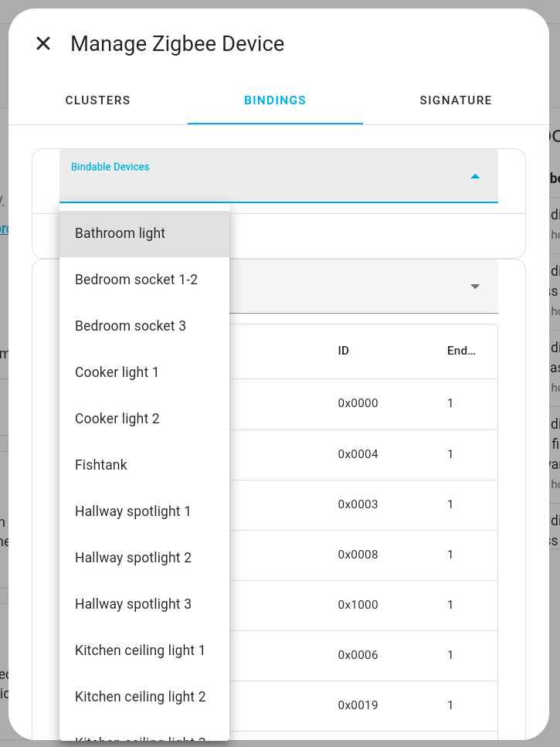Click the cluster row with ID 0x1000

pos(358,605)
